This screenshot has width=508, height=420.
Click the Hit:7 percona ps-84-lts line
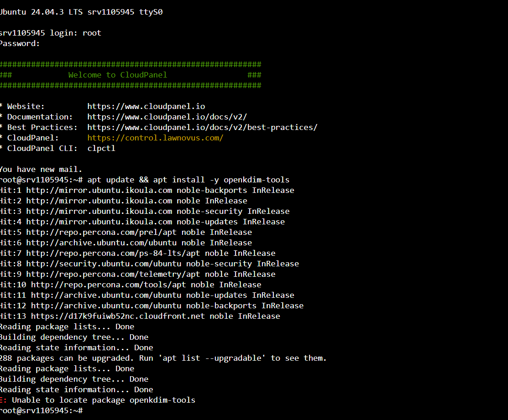(x=138, y=253)
